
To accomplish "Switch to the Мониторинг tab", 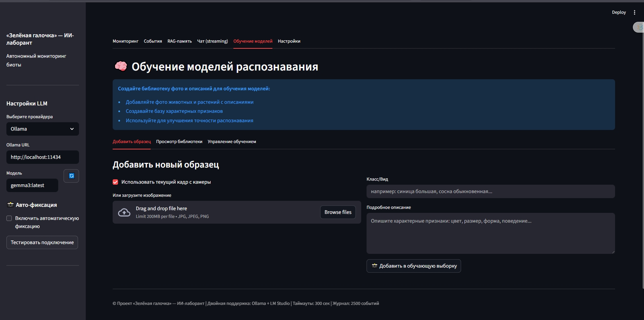I will pos(125,41).
